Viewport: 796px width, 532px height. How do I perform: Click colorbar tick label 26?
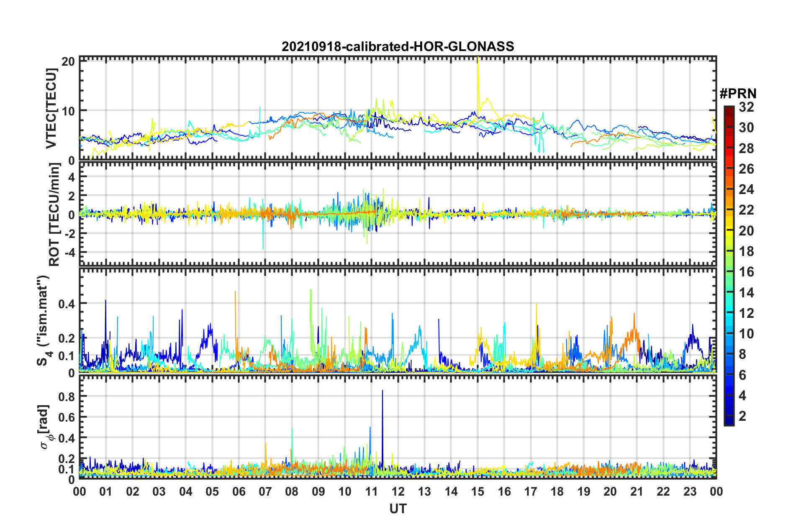(x=746, y=169)
